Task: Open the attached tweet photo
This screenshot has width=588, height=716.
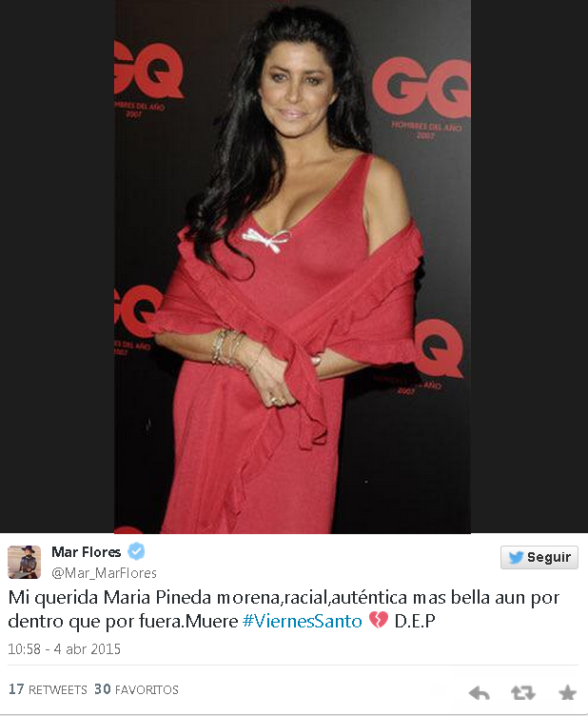Action: [x=292, y=267]
